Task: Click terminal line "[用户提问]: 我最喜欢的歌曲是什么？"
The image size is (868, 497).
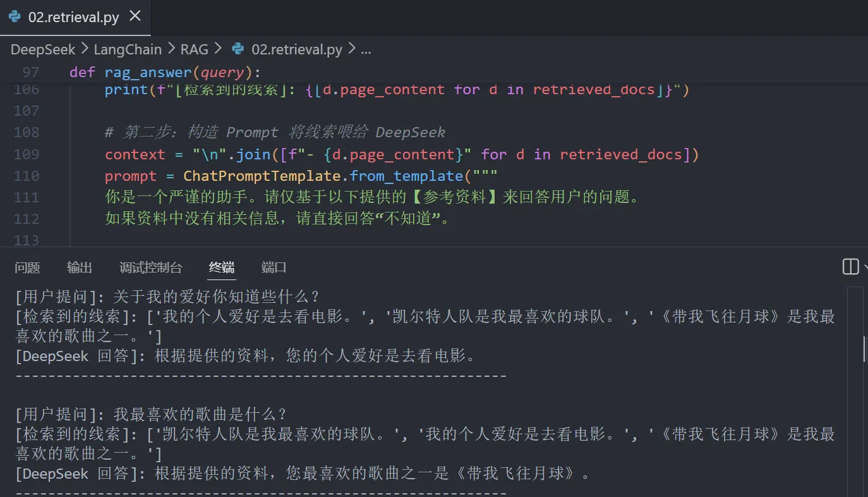Action: point(152,415)
